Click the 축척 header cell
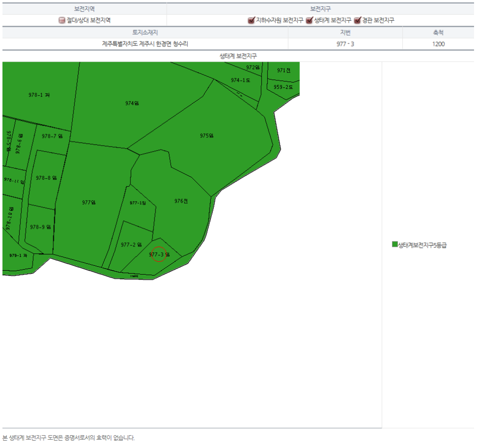This screenshot has height=448, width=477. click(438, 32)
